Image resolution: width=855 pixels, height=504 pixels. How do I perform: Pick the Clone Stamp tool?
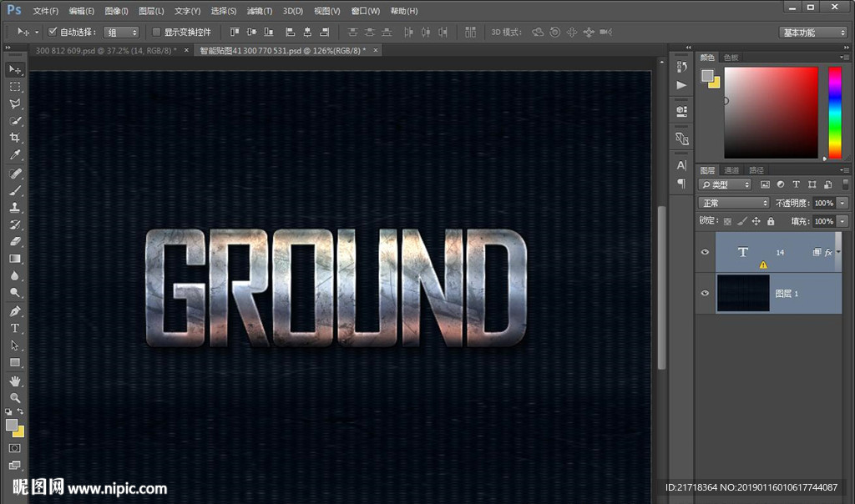(15, 208)
